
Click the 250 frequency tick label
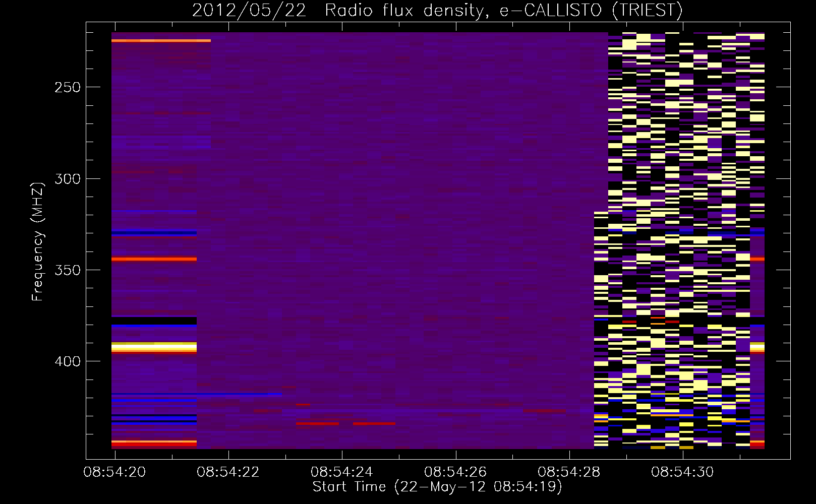tap(67, 87)
